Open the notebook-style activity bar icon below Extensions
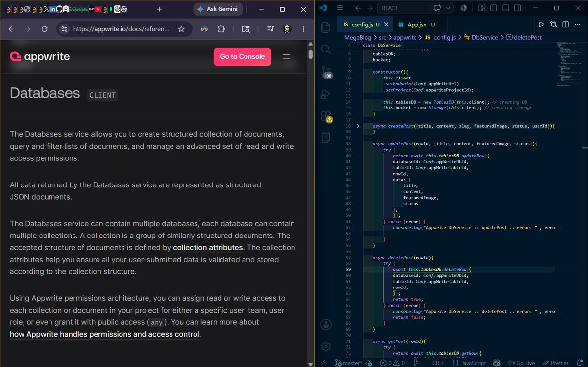This screenshot has height=367, width=588. [325, 138]
